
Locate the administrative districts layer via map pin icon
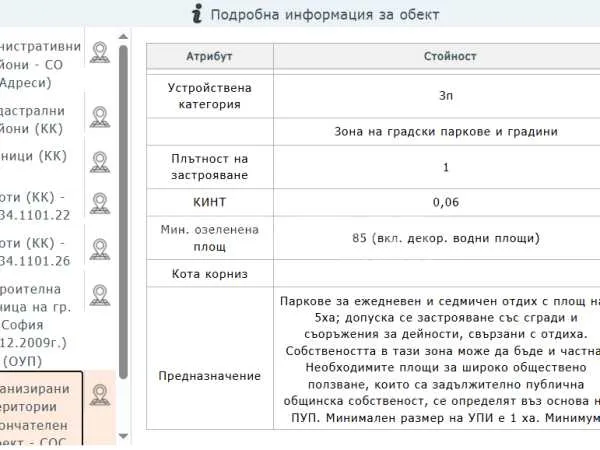pyautogui.click(x=100, y=52)
